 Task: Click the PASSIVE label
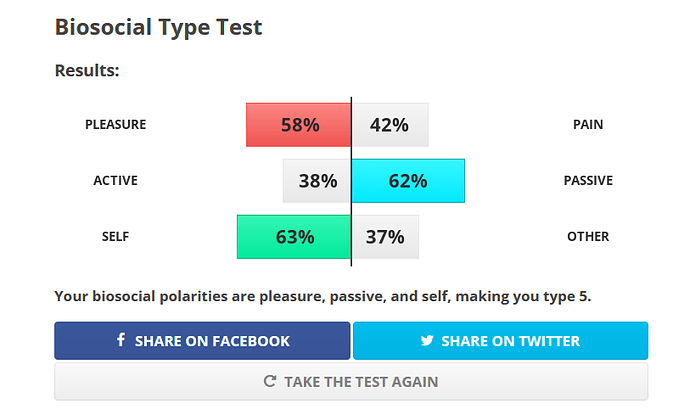pos(588,181)
